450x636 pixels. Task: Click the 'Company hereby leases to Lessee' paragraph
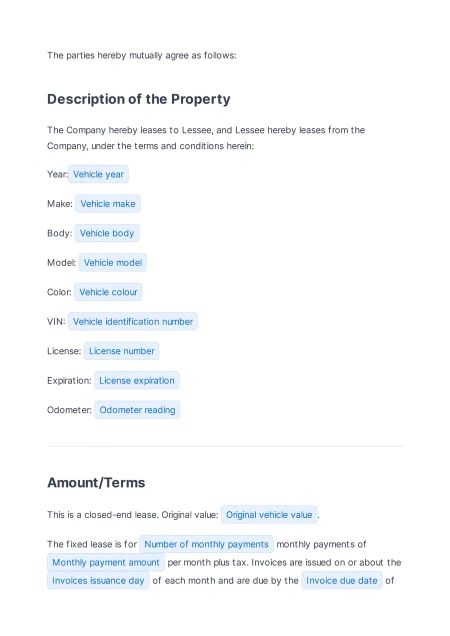tap(206, 138)
